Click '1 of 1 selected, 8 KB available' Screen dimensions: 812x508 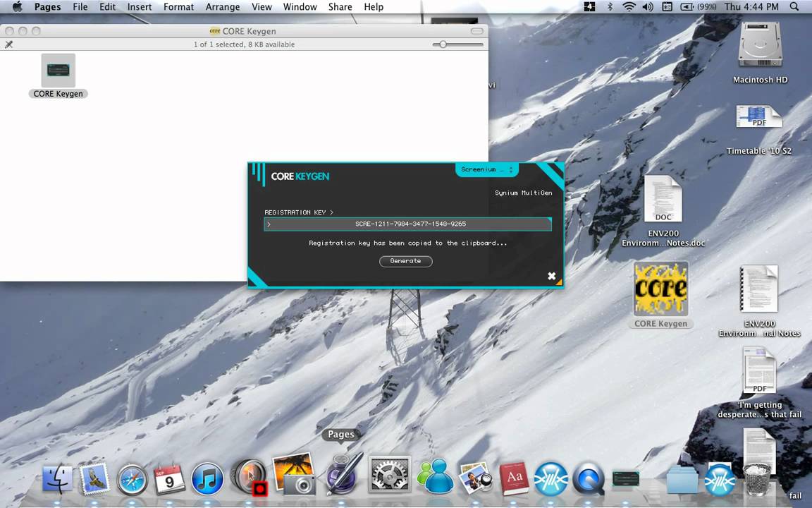[244, 44]
